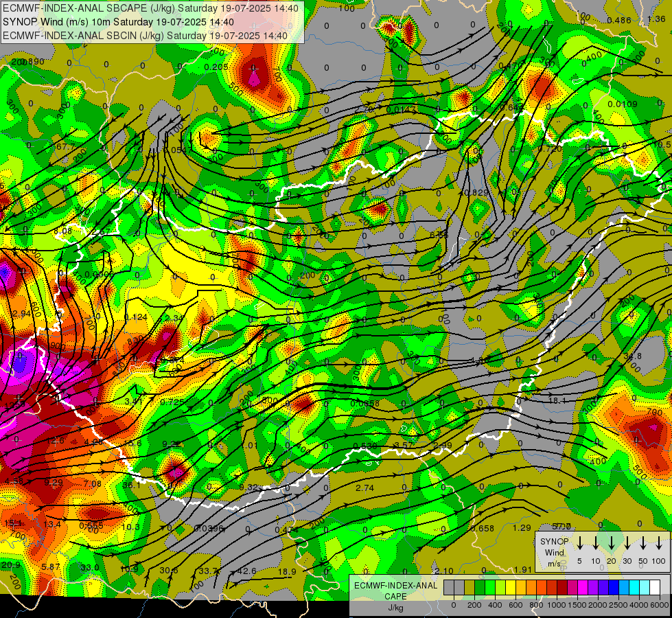Click the map value '42.6'
Viewport: 672px width, 618px height.
point(247,571)
